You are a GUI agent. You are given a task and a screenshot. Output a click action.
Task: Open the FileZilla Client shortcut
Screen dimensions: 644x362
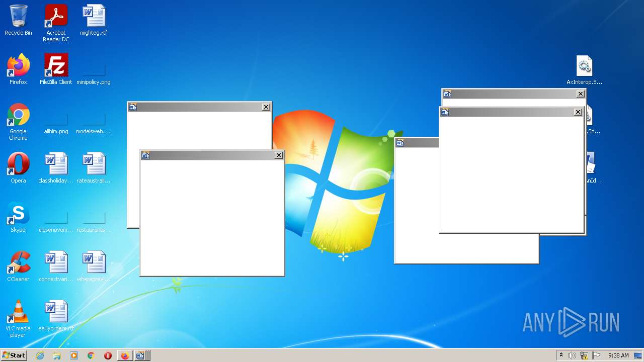click(56, 69)
